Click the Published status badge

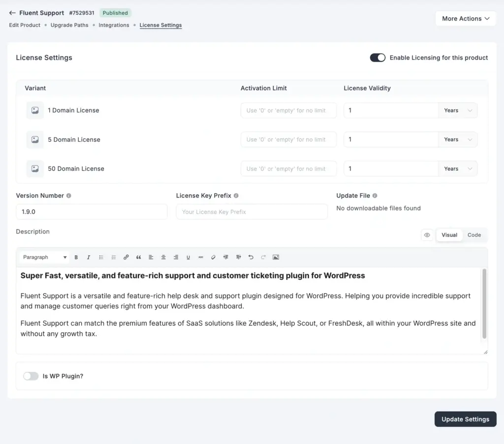pyautogui.click(x=115, y=13)
